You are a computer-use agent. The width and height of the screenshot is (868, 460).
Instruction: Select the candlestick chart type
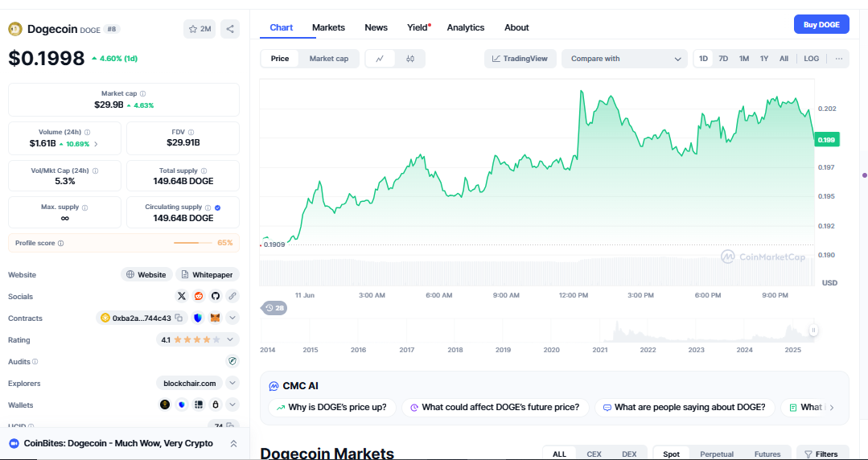coord(410,59)
